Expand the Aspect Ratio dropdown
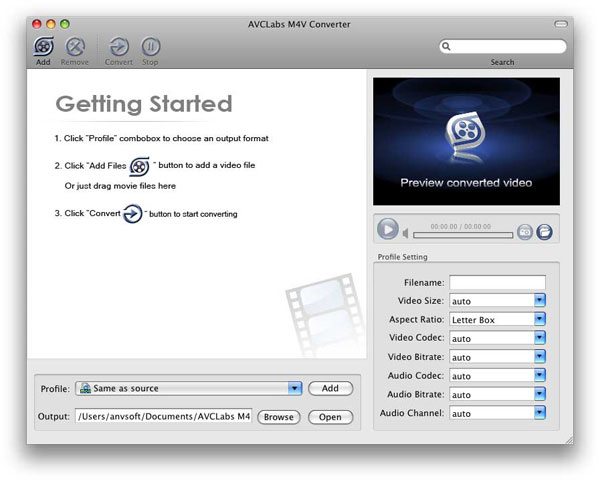The width and height of the screenshot is (600, 481). 540,319
